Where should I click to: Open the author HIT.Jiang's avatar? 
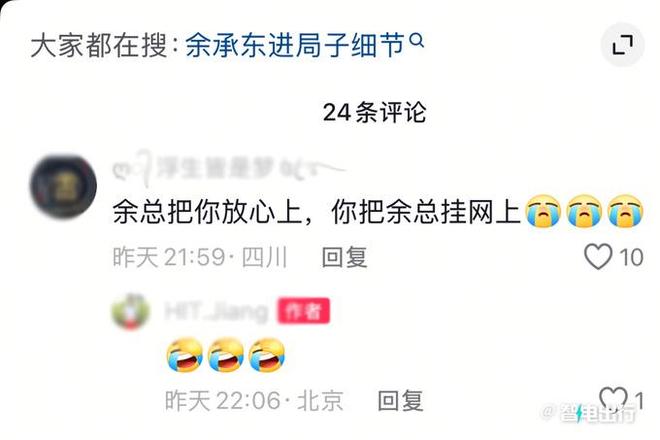pos(130,311)
